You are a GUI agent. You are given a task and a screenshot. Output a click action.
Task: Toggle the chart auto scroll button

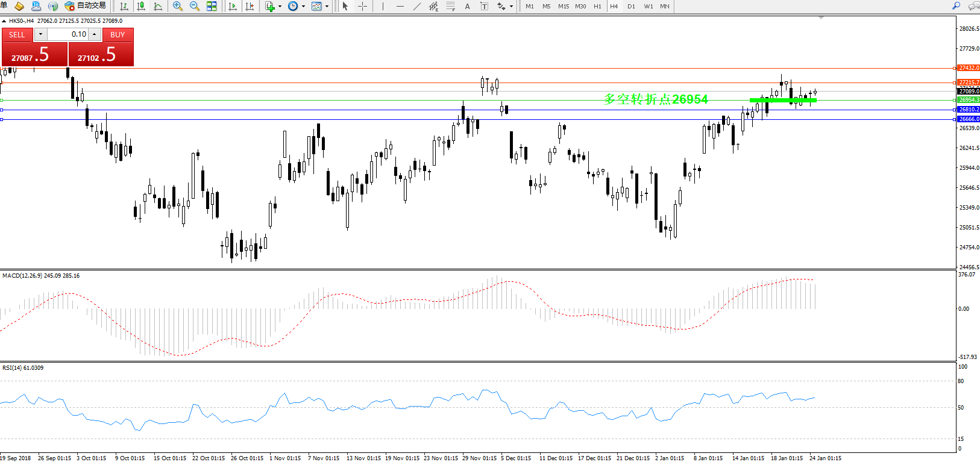pyautogui.click(x=233, y=6)
